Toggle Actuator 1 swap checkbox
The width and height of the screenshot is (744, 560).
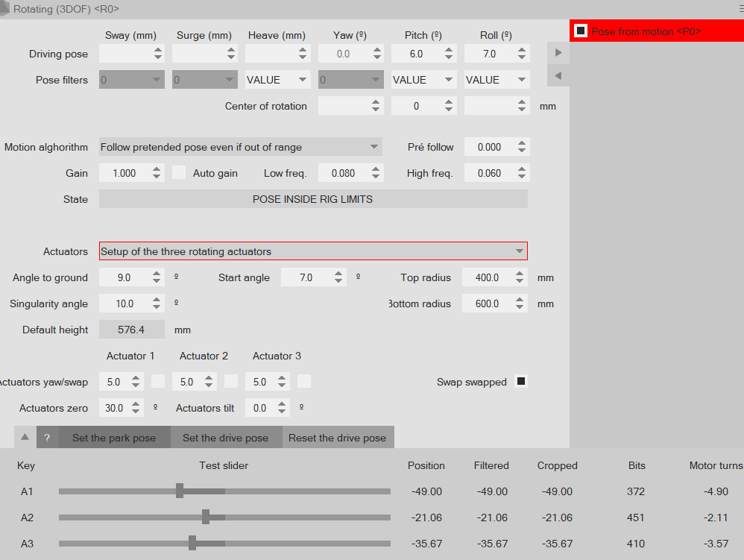(158, 382)
